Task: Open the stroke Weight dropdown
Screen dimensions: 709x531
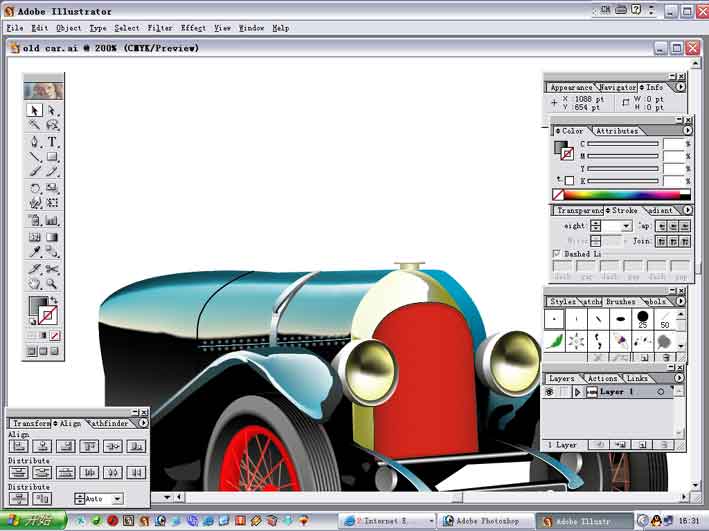Action: click(627, 226)
